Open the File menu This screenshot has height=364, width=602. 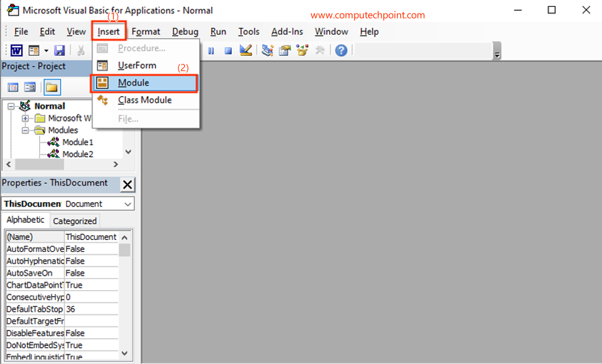click(21, 32)
